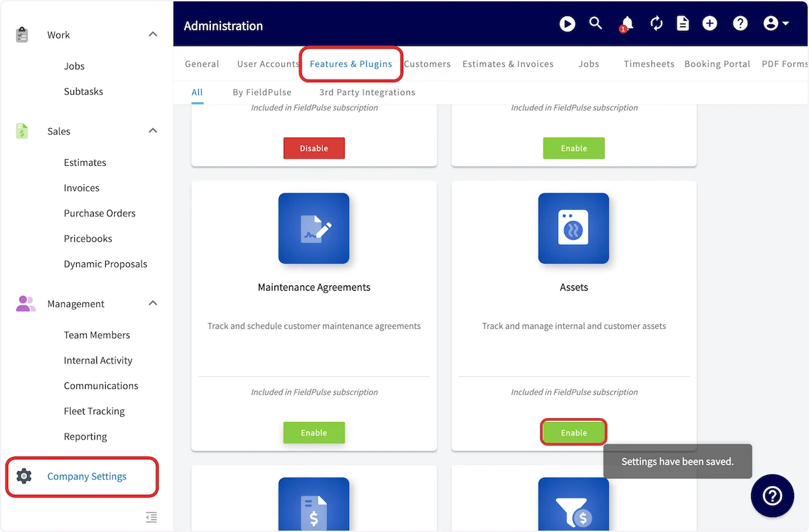This screenshot has height=532, width=809.
Task: Dismiss 'Settings have been saved.' toast
Action: (678, 462)
